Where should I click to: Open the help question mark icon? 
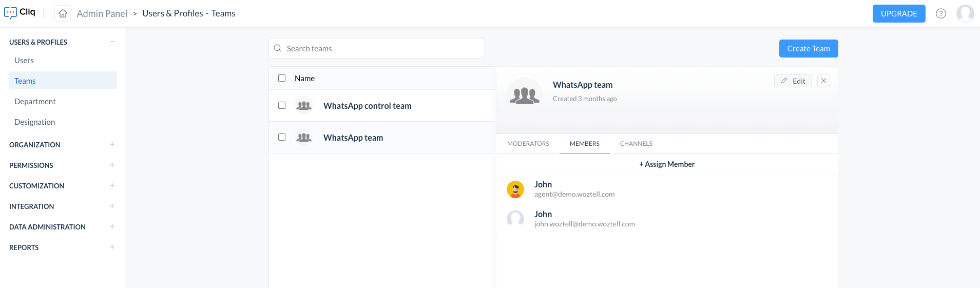(x=940, y=13)
